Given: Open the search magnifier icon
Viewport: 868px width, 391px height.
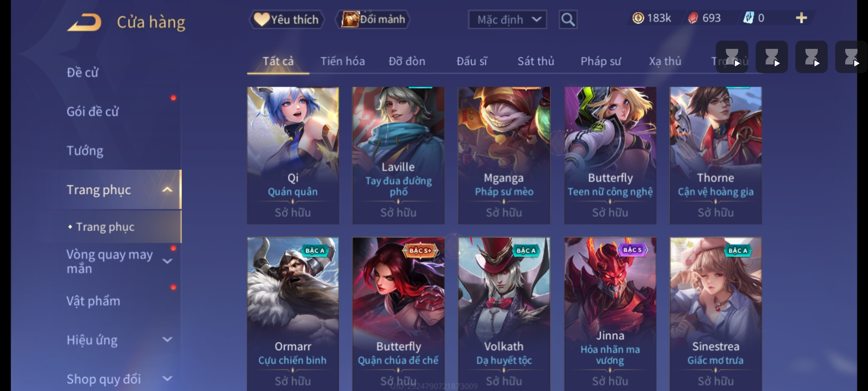Looking at the screenshot, I should [x=568, y=20].
